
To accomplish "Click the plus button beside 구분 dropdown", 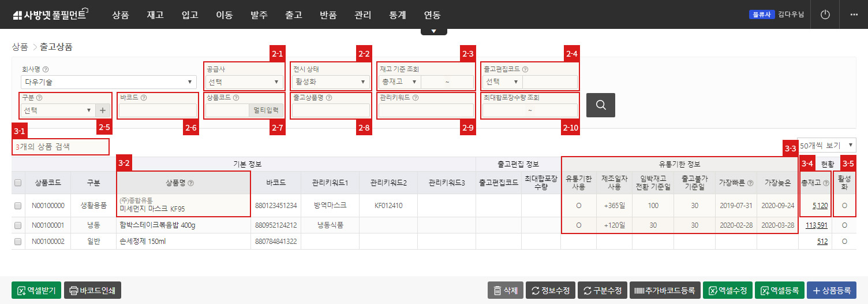I will 103,110.
